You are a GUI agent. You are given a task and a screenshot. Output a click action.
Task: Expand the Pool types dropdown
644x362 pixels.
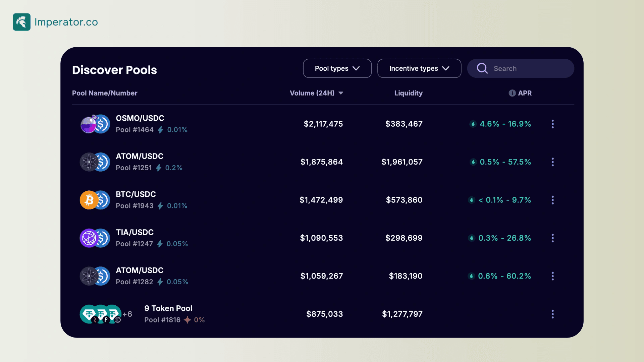(337, 68)
